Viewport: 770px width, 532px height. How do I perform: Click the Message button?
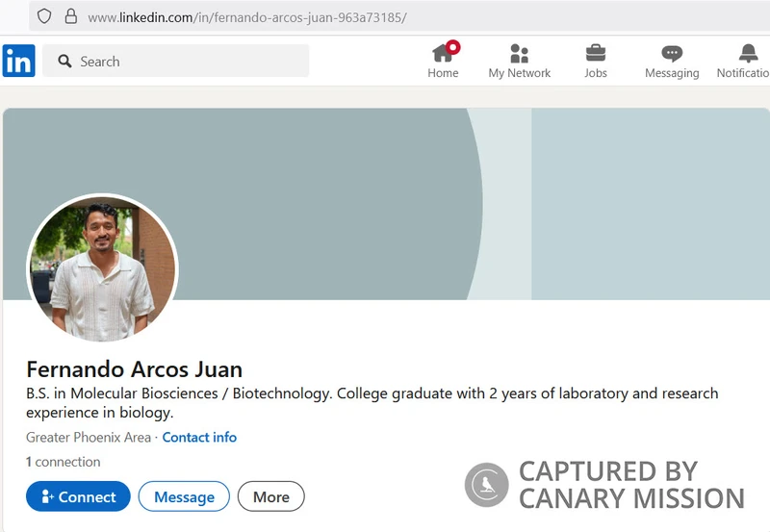point(184,496)
